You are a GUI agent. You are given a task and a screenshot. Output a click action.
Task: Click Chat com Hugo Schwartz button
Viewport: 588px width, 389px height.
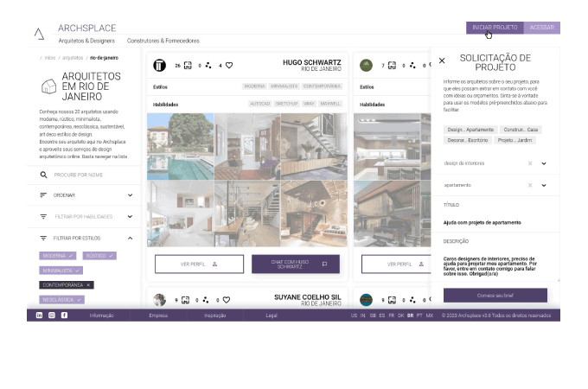point(296,264)
